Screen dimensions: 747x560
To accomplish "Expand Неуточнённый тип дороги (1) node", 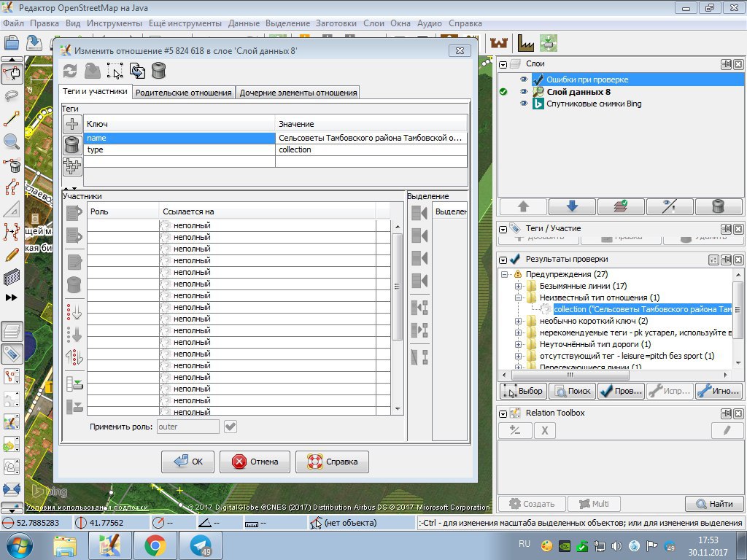I will click(519, 344).
